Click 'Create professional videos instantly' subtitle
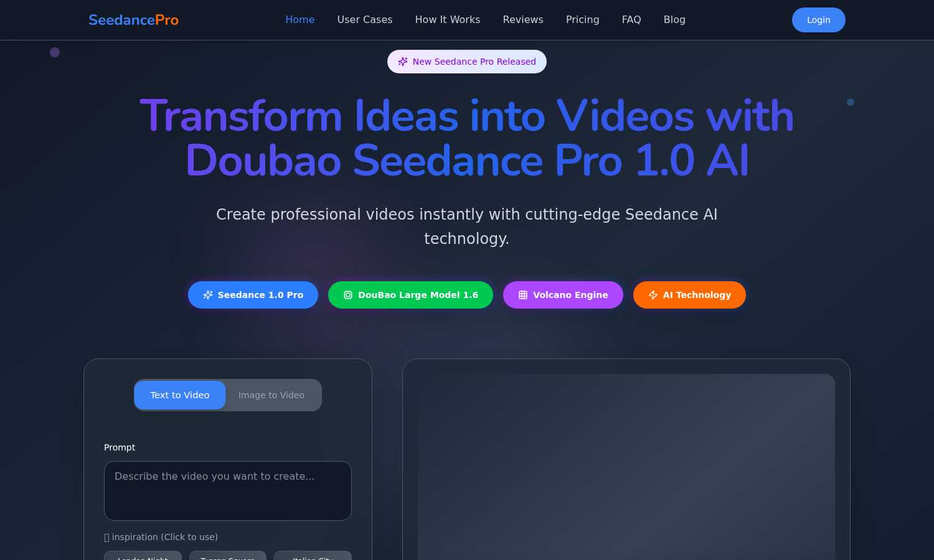The height and width of the screenshot is (560, 934). [x=467, y=226]
